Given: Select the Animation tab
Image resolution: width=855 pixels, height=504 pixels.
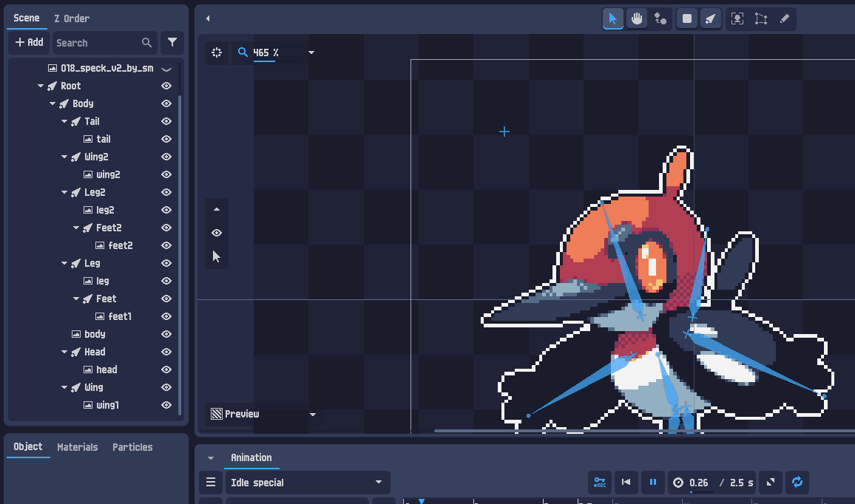Looking at the screenshot, I should (251, 457).
